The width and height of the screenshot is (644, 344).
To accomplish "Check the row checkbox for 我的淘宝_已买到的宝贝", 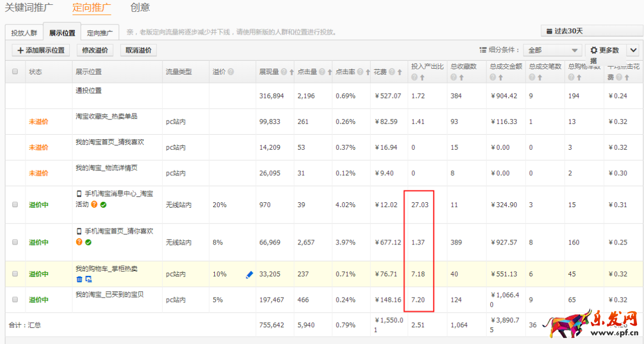I will [x=15, y=299].
